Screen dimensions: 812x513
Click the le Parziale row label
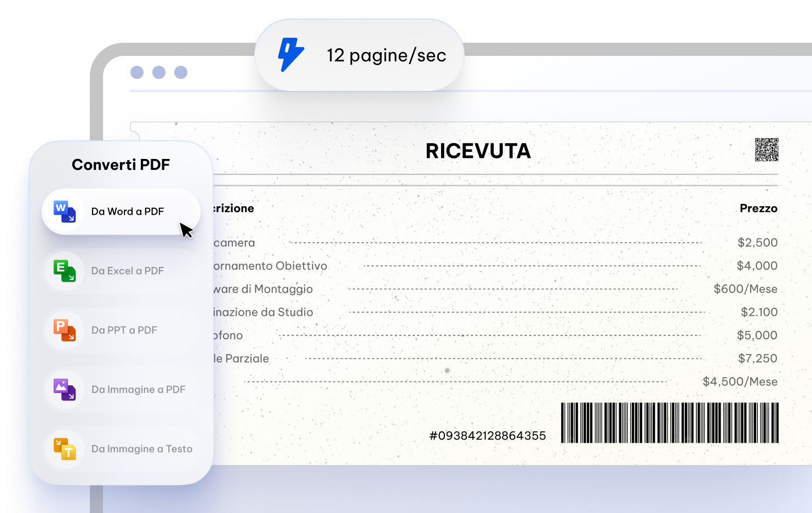(x=241, y=358)
